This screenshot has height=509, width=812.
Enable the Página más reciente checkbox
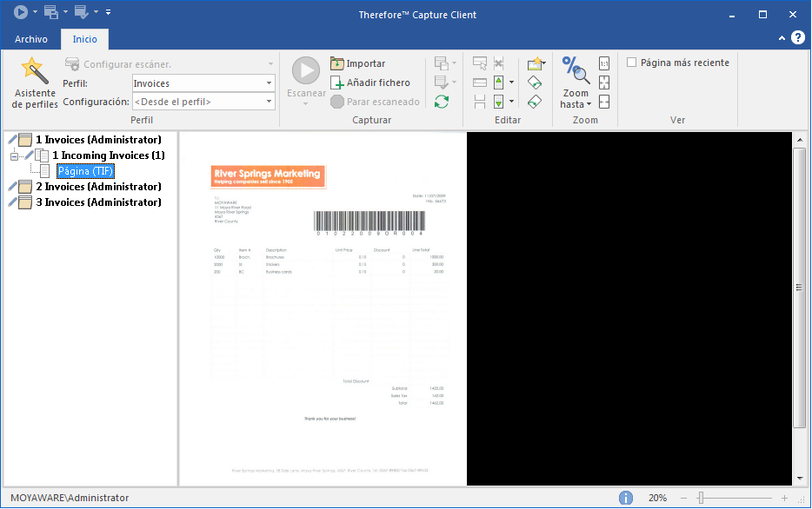point(631,63)
